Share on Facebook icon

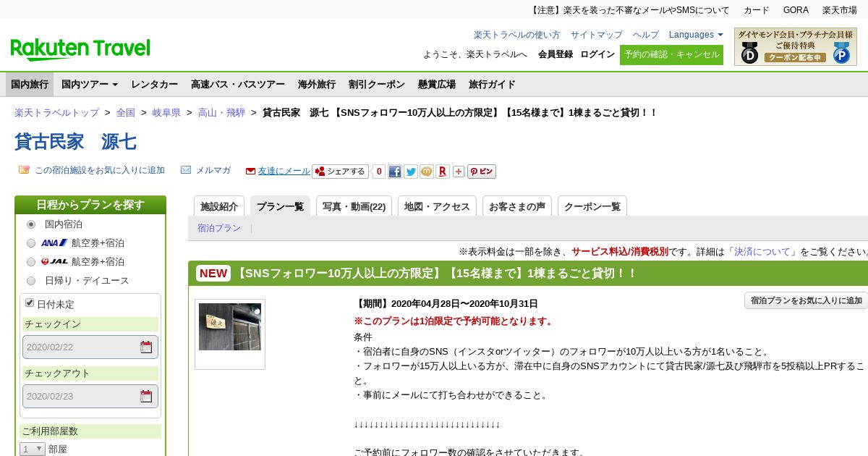tap(395, 172)
